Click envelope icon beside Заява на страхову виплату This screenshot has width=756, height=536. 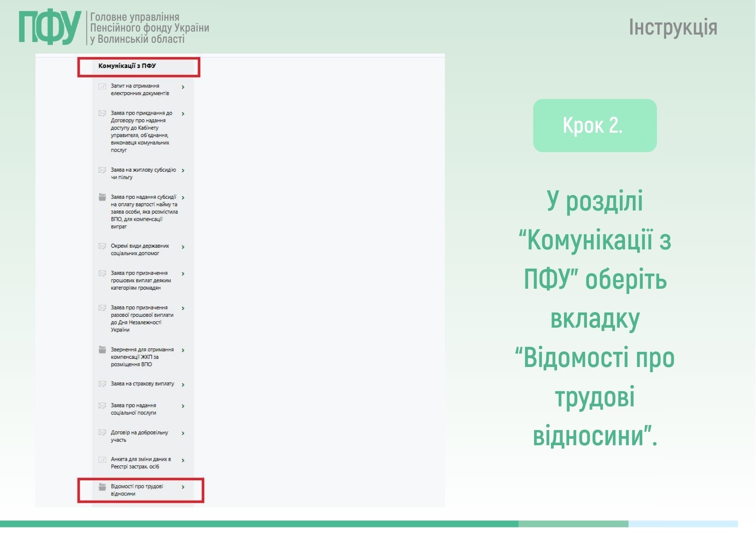(x=102, y=384)
